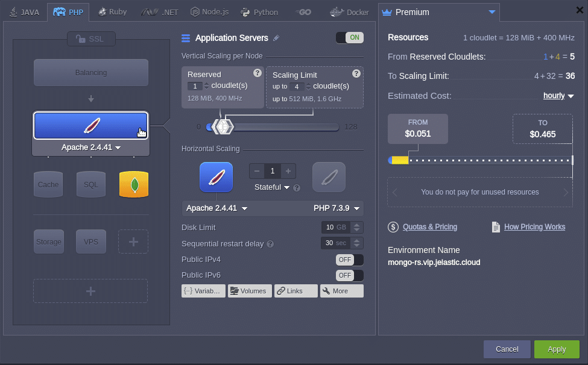Image resolution: width=588 pixels, height=365 pixels.
Task: Open the Ruby tab
Action: tap(113, 12)
